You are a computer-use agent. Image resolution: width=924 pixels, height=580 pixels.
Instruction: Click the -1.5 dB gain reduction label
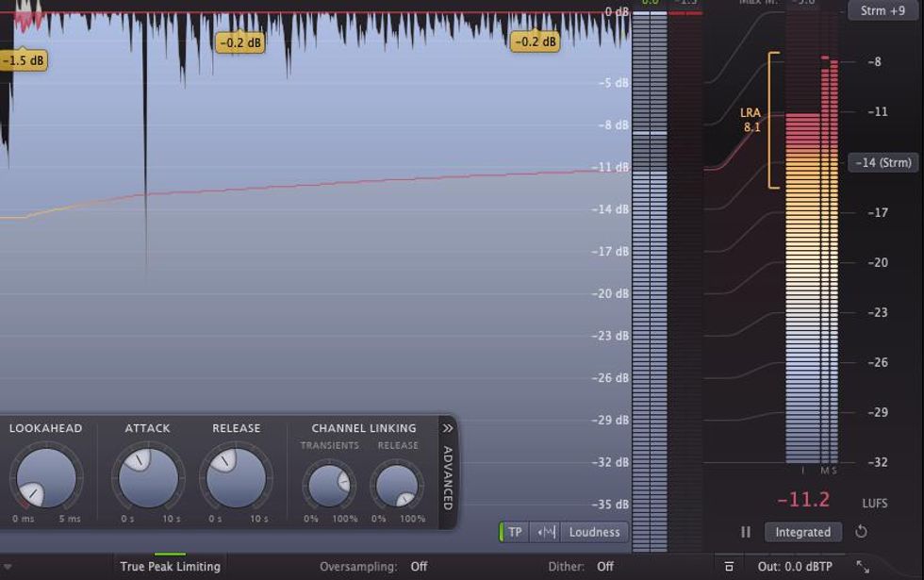pyautogui.click(x=23, y=60)
